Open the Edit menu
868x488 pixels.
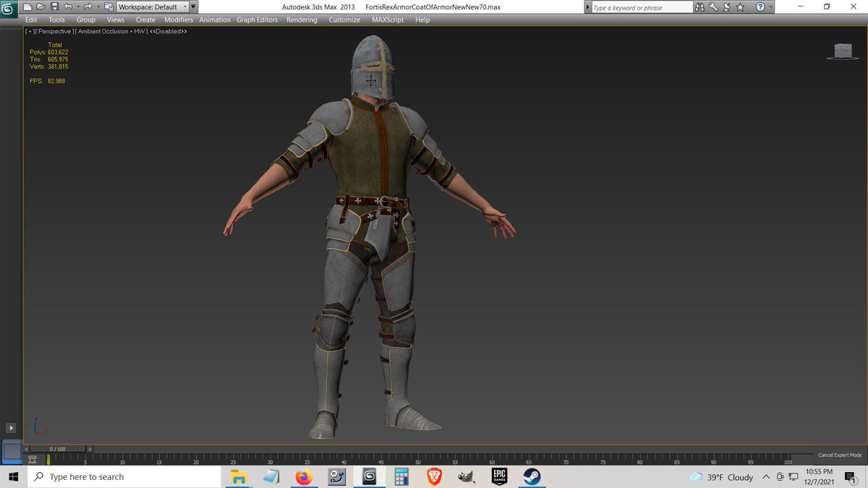click(31, 20)
